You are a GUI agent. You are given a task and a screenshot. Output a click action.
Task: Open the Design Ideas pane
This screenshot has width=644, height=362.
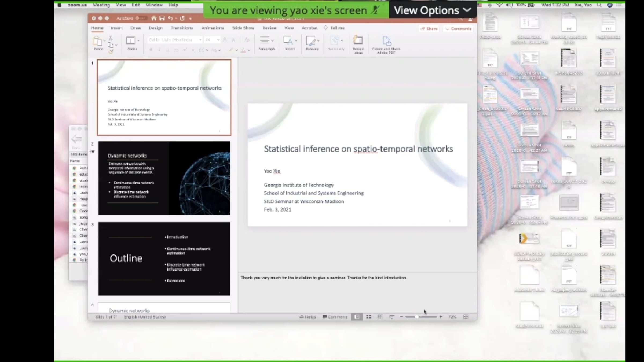point(358,45)
